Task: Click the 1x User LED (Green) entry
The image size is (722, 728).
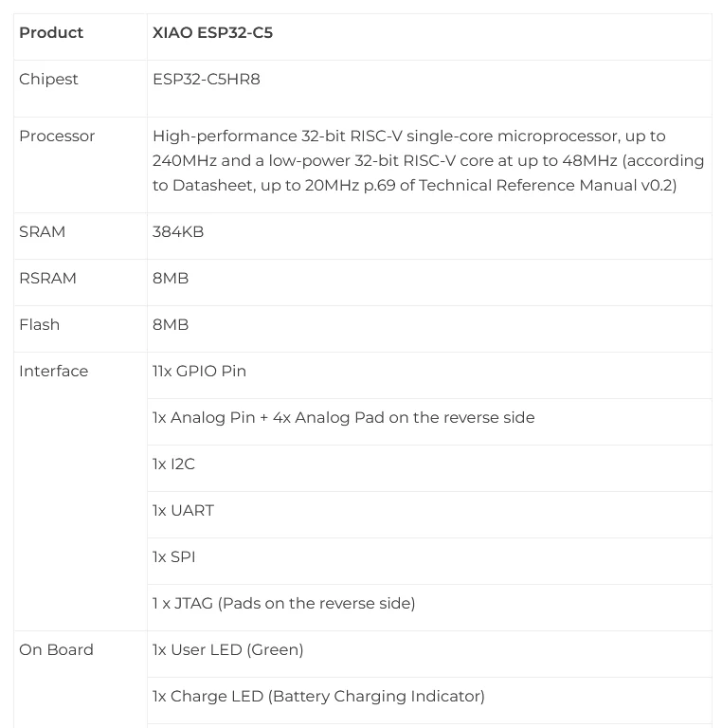Action: tap(227, 649)
